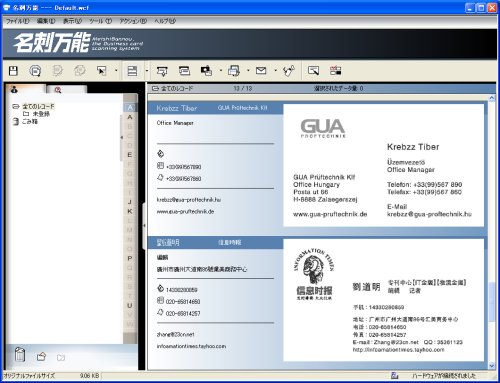Click the status bar icon at bottom right

(x=395, y=376)
